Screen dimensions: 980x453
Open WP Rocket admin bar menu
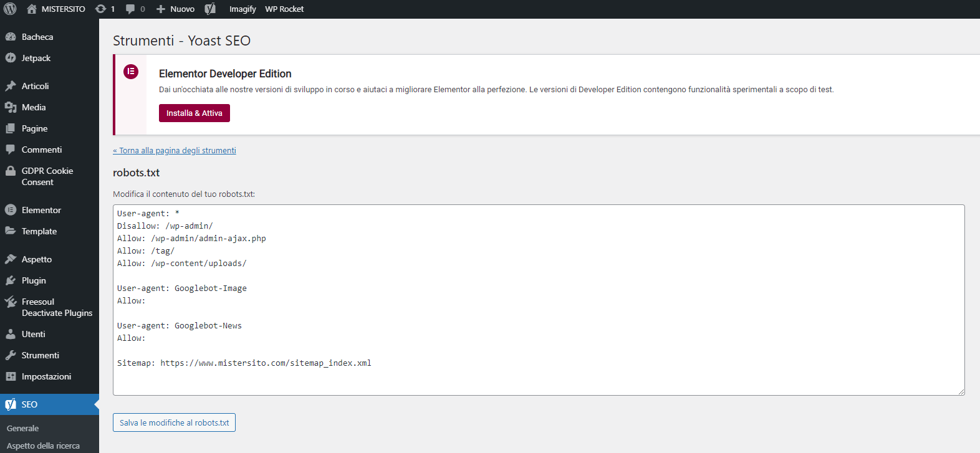pyautogui.click(x=284, y=9)
